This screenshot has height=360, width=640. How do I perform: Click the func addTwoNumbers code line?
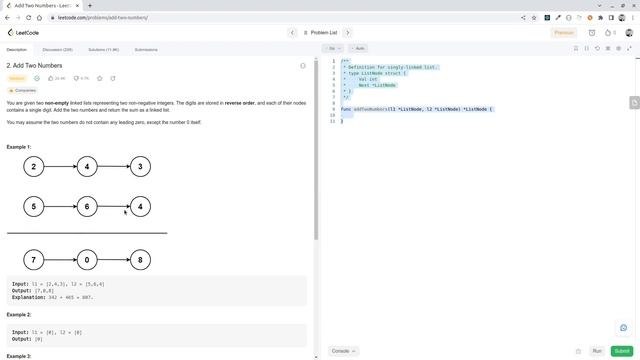click(417, 109)
